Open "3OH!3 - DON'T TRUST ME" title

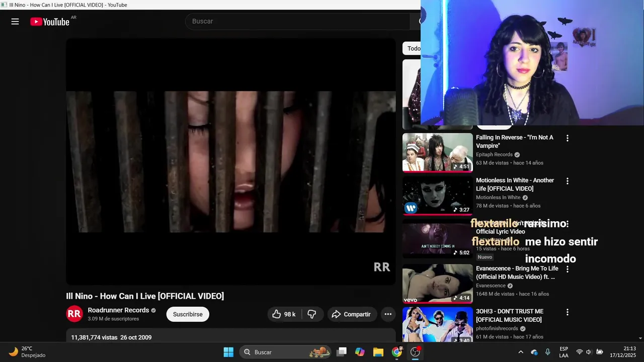tap(510, 315)
